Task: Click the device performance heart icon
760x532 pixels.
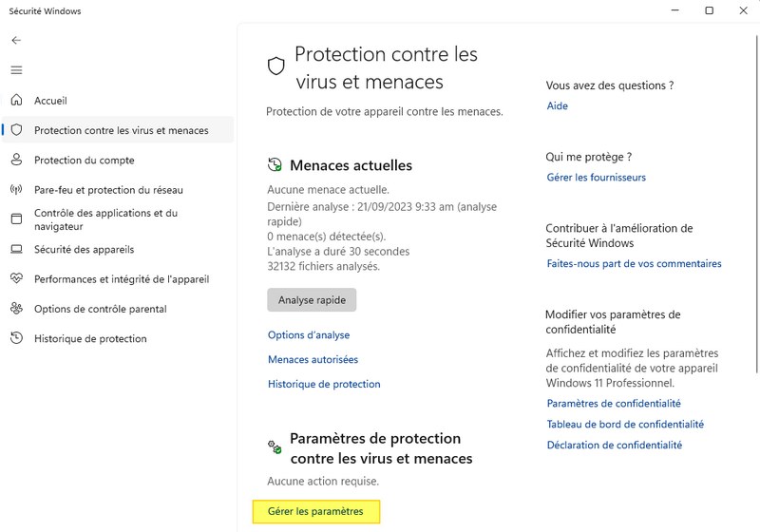Action: pyautogui.click(x=16, y=279)
